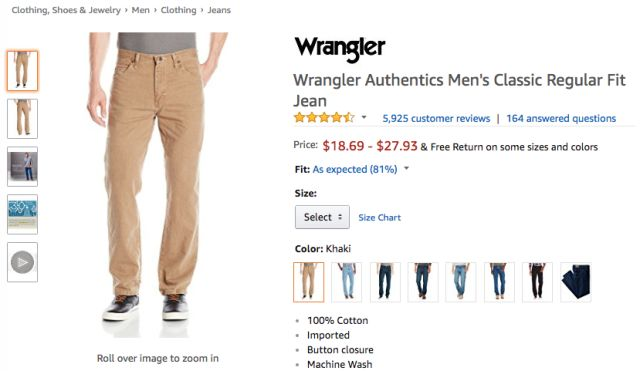
Task: View 164 answered questions
Action: [561, 118]
